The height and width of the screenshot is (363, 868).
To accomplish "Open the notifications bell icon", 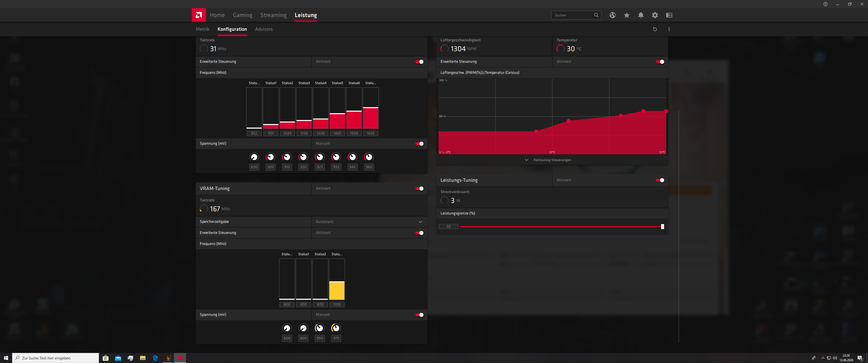I will pos(641,15).
